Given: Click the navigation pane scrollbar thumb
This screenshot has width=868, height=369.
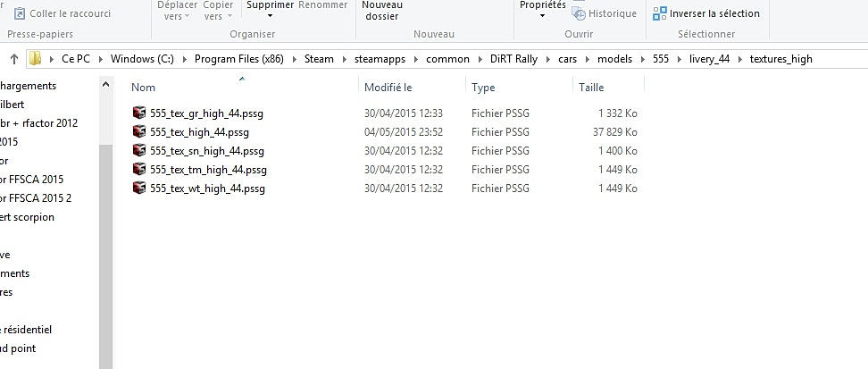Looking at the screenshot, I should 105,255.
